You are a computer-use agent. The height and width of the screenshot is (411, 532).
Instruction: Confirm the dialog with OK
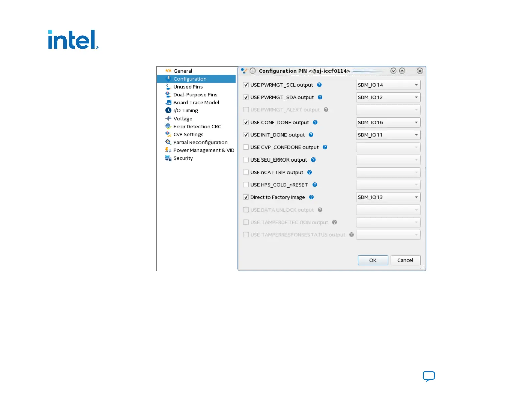click(373, 260)
